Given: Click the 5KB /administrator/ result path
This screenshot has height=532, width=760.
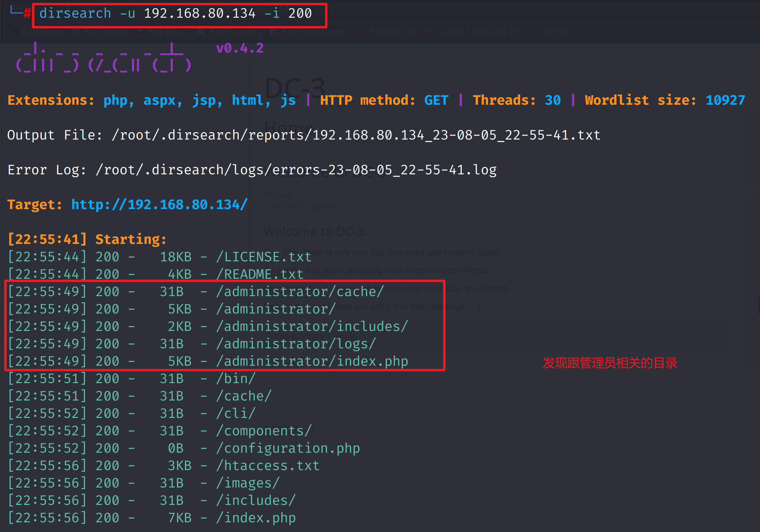Looking at the screenshot, I should point(276,309).
